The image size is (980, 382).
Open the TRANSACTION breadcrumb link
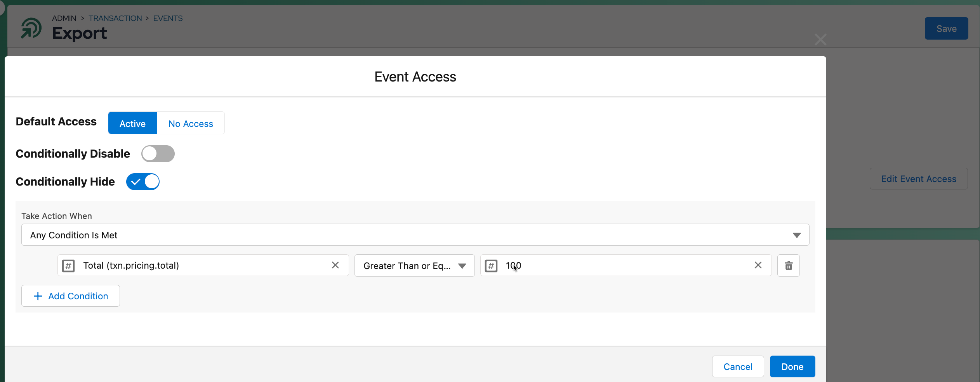coord(115,18)
